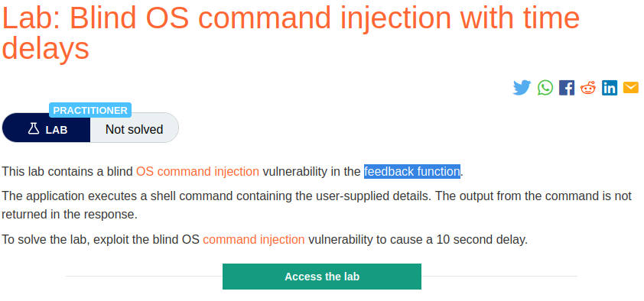
Task: Click the lab title heading
Action: (291, 33)
